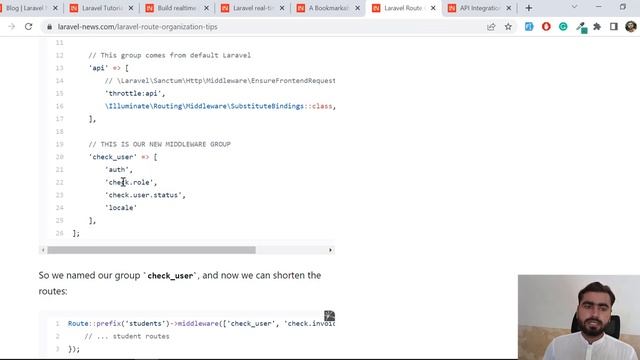Open the color picker extension icon

tap(581, 27)
